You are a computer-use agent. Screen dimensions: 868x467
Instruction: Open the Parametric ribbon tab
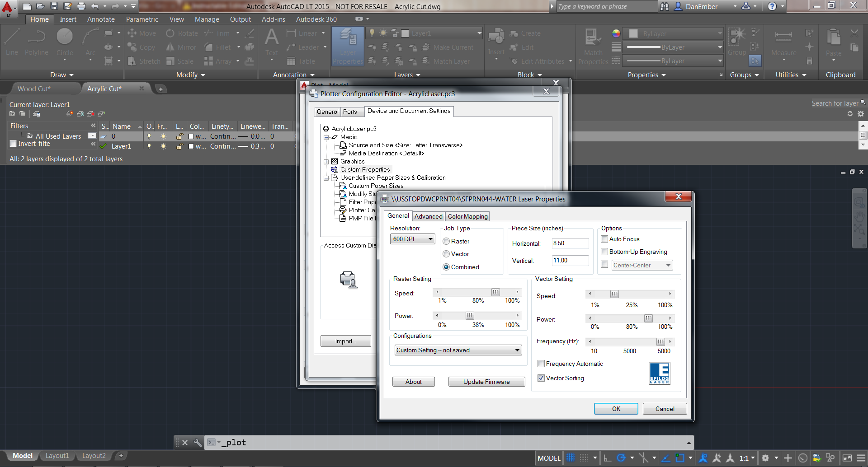(x=142, y=19)
